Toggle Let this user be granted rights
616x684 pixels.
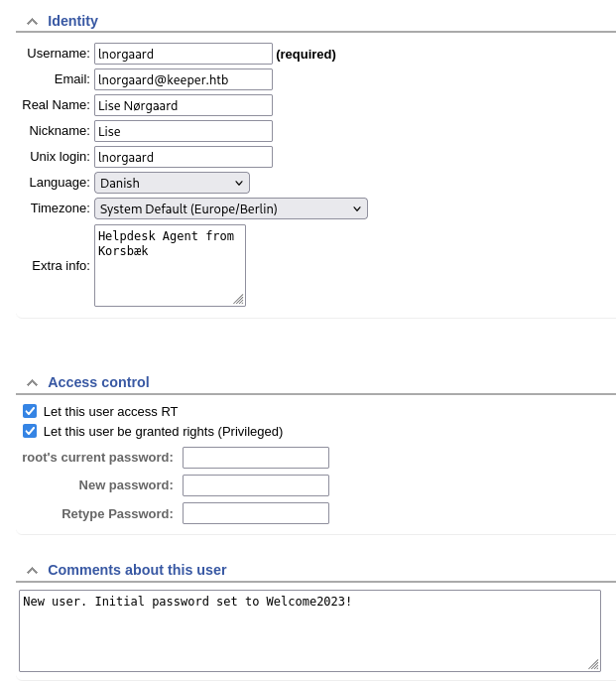tap(30, 431)
